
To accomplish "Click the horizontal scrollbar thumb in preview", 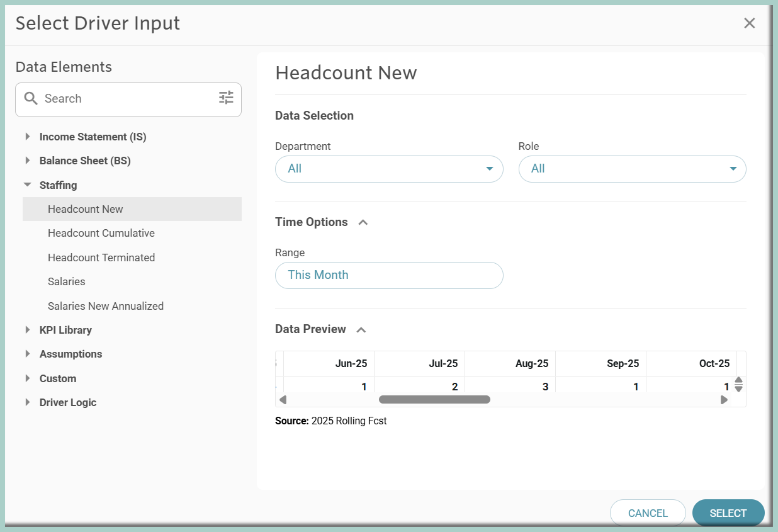I will [434, 399].
